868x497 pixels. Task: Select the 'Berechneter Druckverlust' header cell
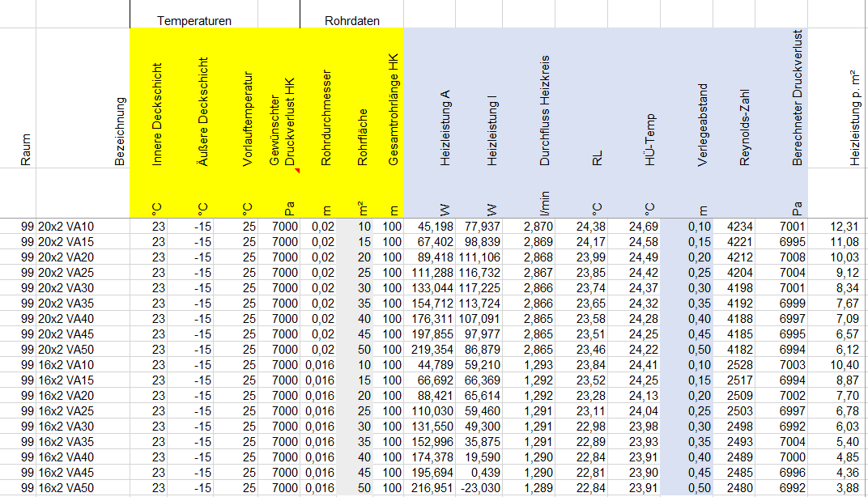tap(797, 98)
